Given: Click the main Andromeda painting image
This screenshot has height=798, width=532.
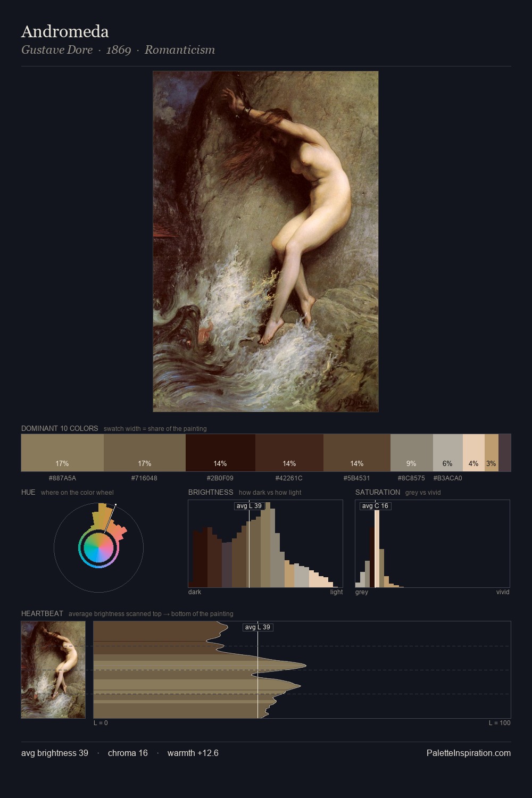Looking at the screenshot, I should (265, 242).
